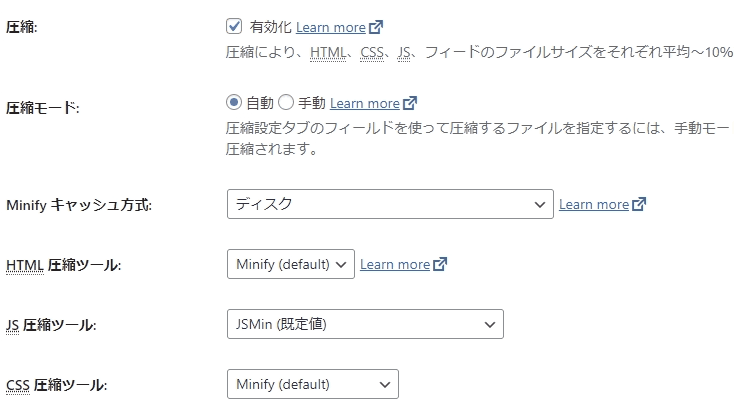Select the 手動 radio button
This screenshot has height=408, width=734.
[x=286, y=102]
